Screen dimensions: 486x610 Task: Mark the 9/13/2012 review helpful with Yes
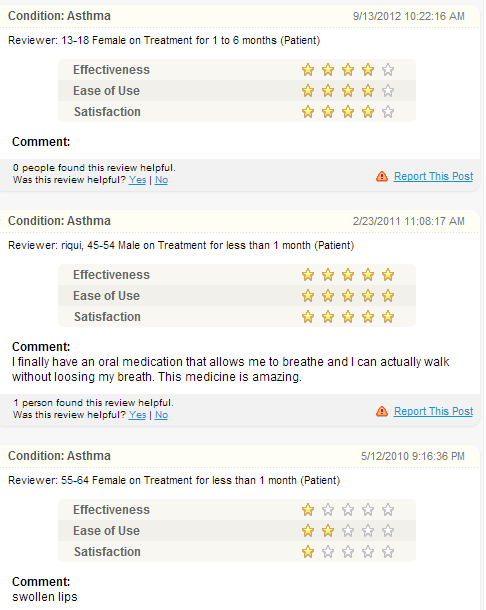137,180
